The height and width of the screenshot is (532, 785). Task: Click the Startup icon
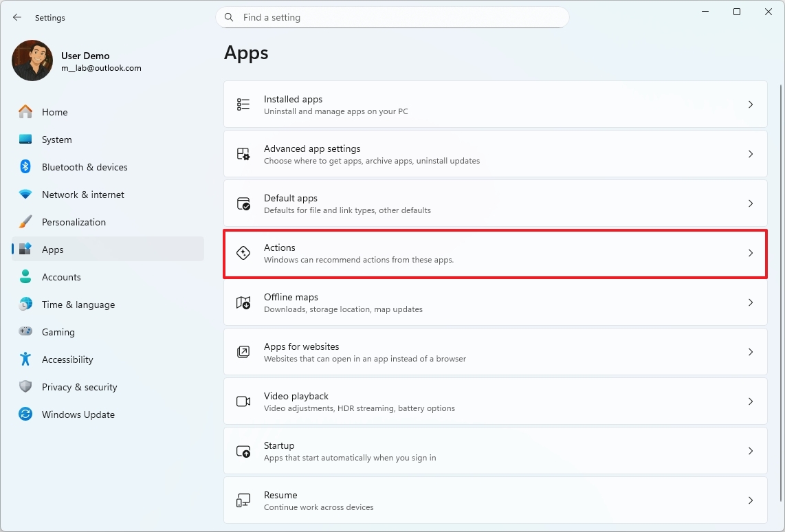click(243, 451)
